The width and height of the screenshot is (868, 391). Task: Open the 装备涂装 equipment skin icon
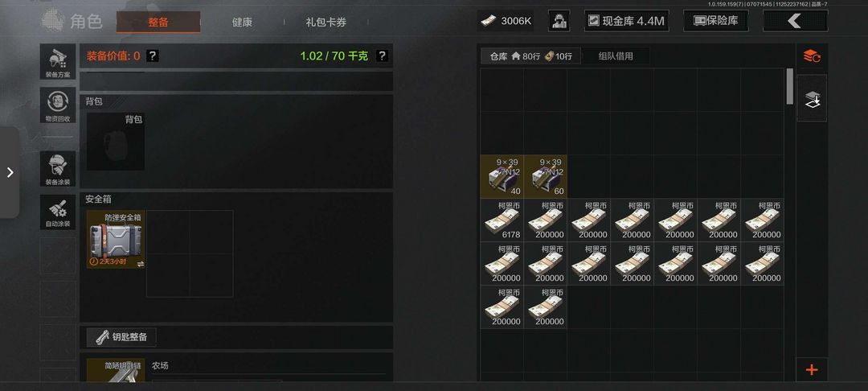58,168
